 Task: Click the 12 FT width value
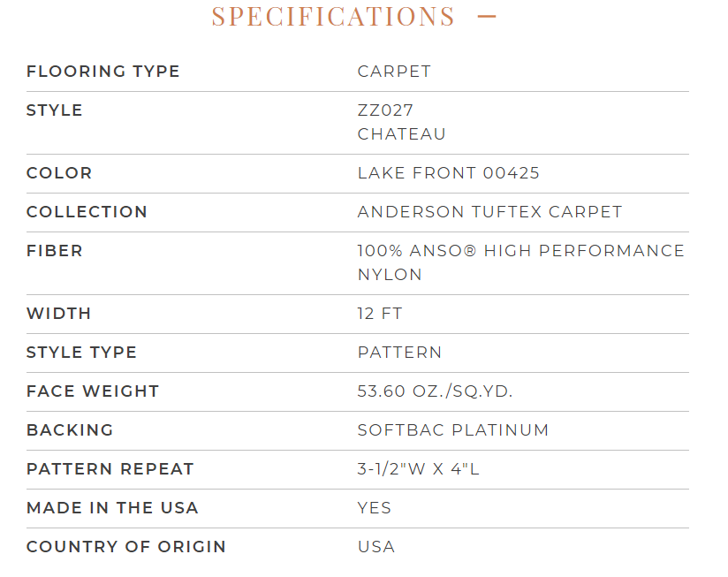380,314
